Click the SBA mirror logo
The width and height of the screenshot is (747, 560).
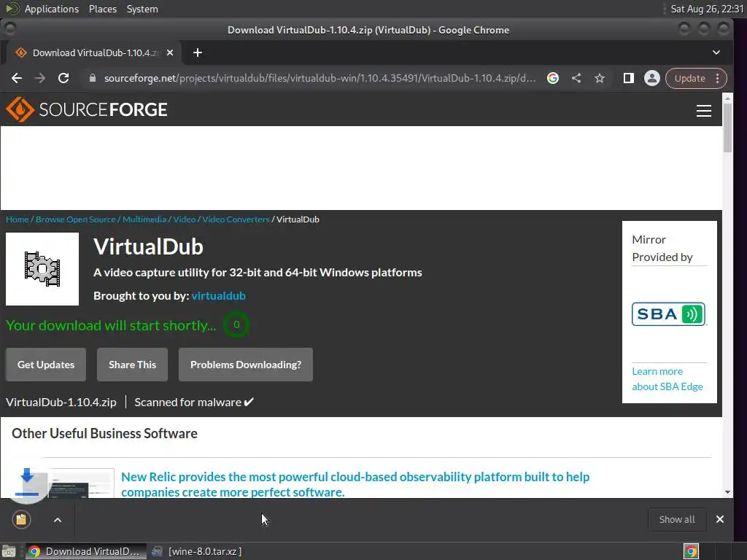[668, 314]
